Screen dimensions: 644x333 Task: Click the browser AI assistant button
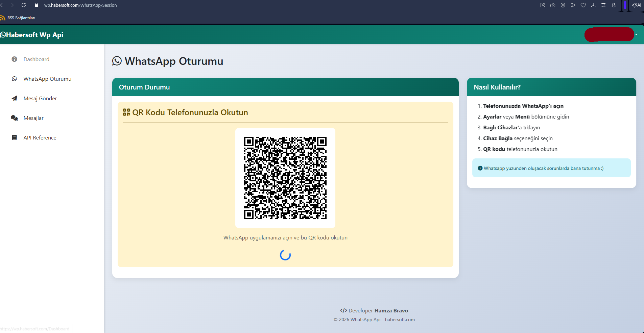tap(636, 5)
